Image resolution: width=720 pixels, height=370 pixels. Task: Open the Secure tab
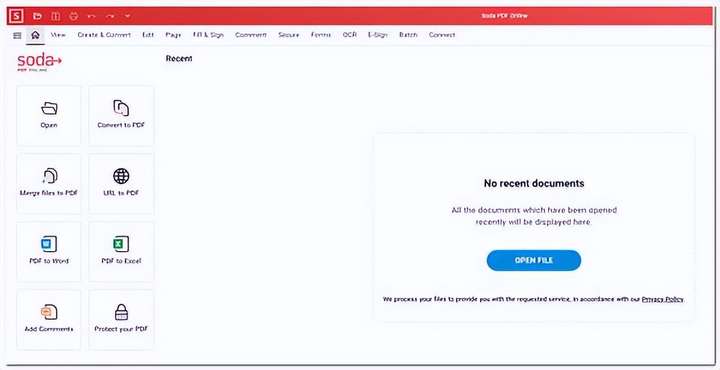(288, 35)
